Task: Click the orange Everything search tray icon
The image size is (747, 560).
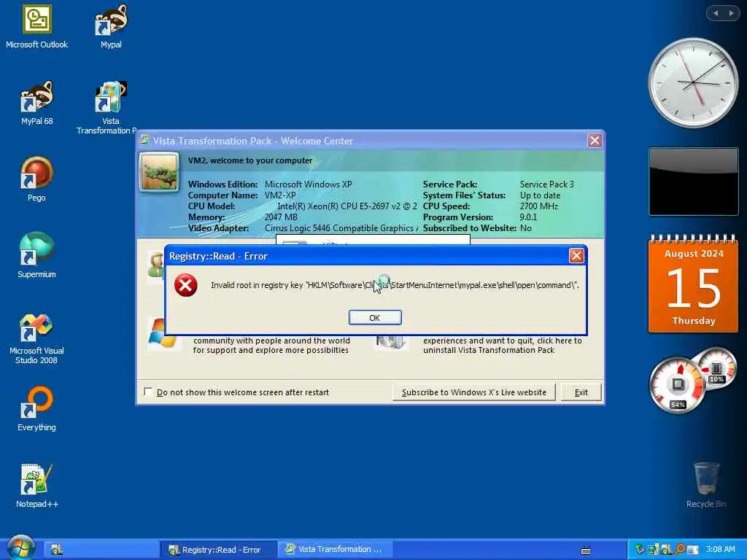Action: 680,550
